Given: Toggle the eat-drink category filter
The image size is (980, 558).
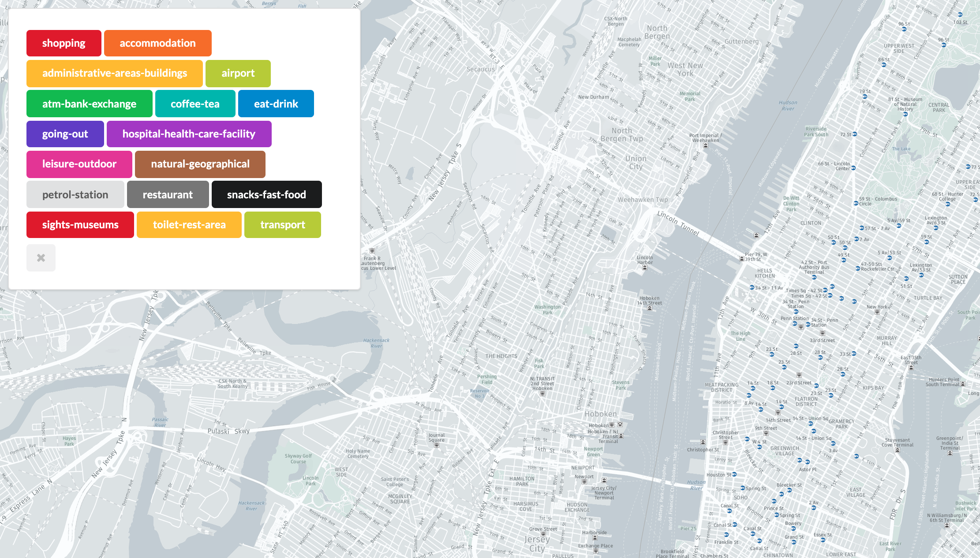Looking at the screenshot, I should pos(276,104).
